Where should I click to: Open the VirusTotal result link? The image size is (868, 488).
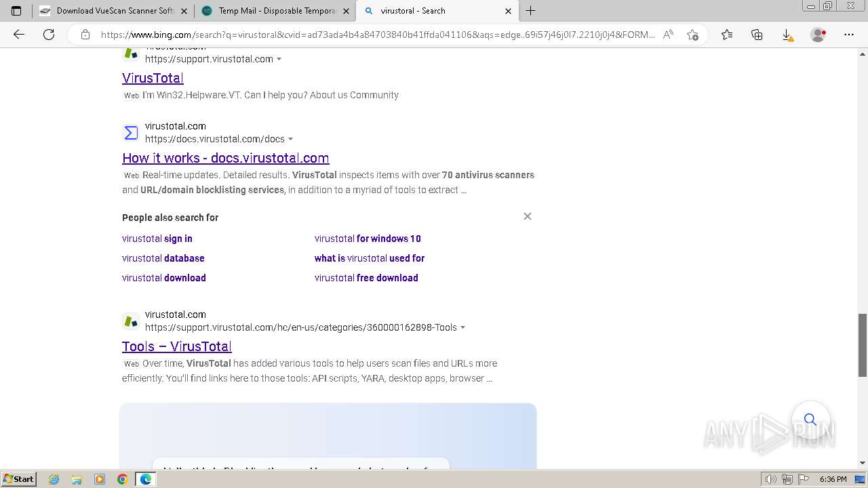pyautogui.click(x=153, y=78)
